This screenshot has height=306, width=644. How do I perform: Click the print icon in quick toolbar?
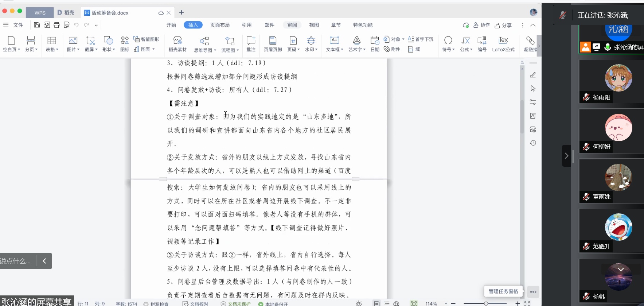[x=56, y=25]
